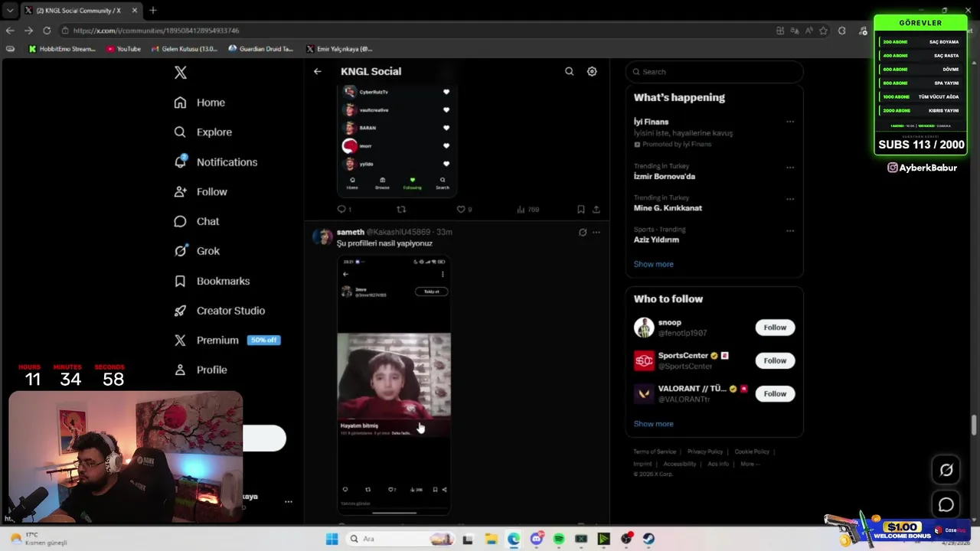Open Aziz Yıldırım trending topic

tap(656, 240)
